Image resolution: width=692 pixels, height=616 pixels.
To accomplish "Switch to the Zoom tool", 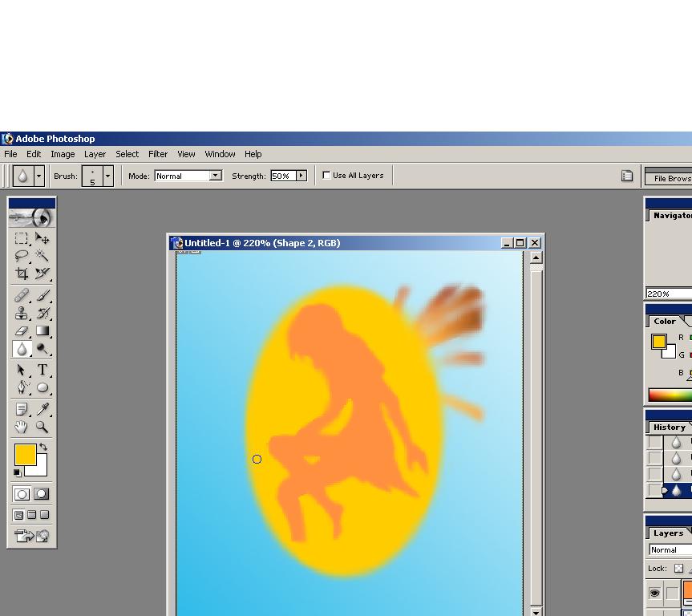I will [42, 427].
